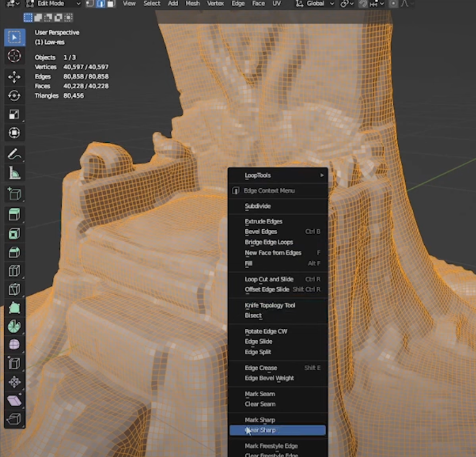Screen dimensions: 476x457
Task: Enable vertex select mode
Action: [90, 4]
